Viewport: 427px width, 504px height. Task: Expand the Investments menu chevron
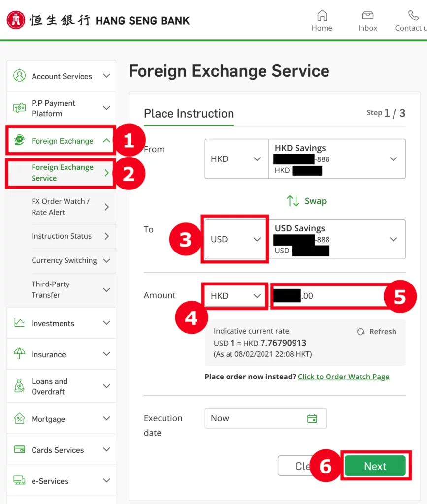(106, 323)
